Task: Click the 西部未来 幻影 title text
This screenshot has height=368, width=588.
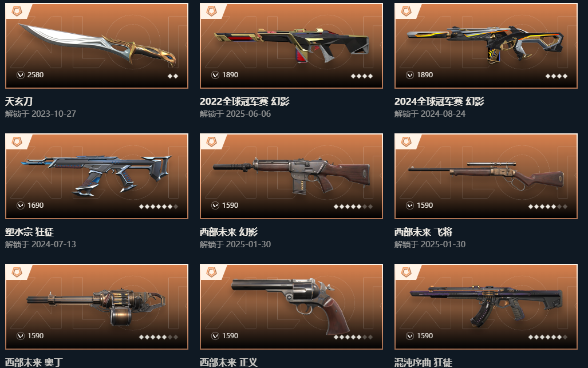Action: (228, 232)
